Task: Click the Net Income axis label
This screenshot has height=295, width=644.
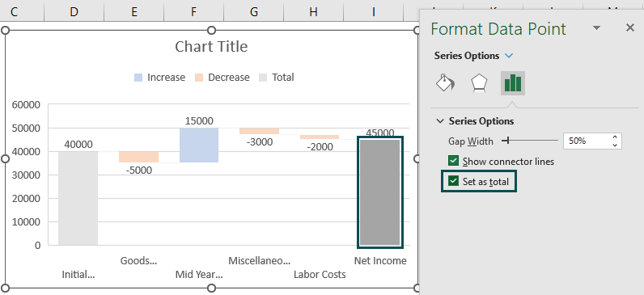Action: click(x=380, y=261)
